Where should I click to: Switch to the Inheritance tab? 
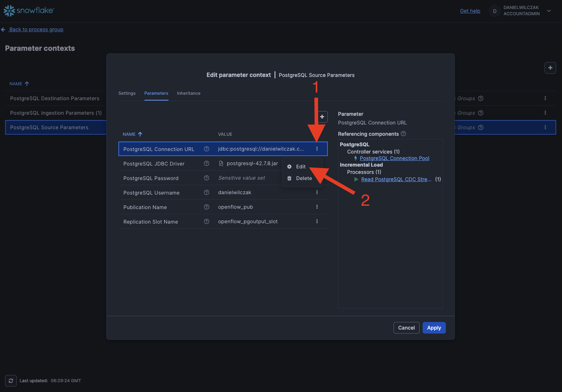click(188, 93)
